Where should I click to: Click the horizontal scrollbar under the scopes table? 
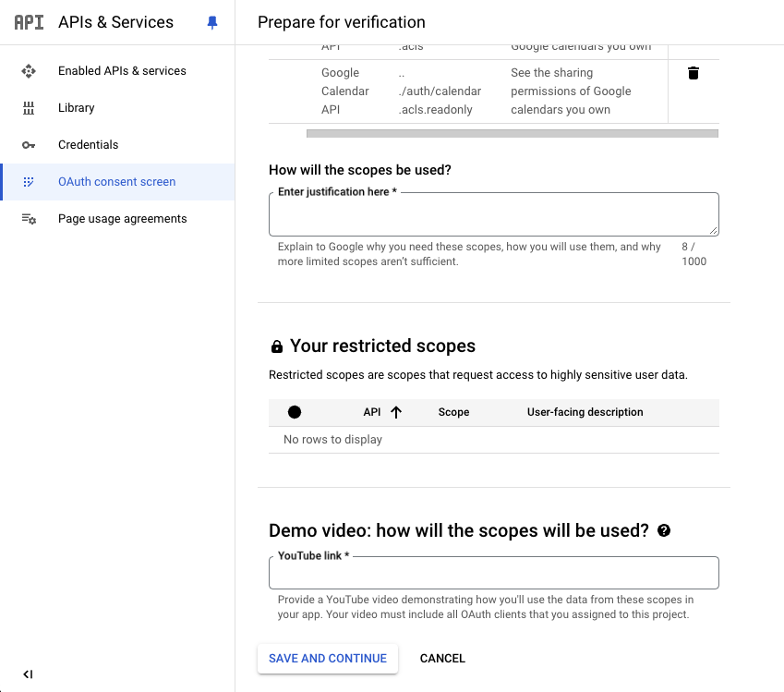pos(512,134)
